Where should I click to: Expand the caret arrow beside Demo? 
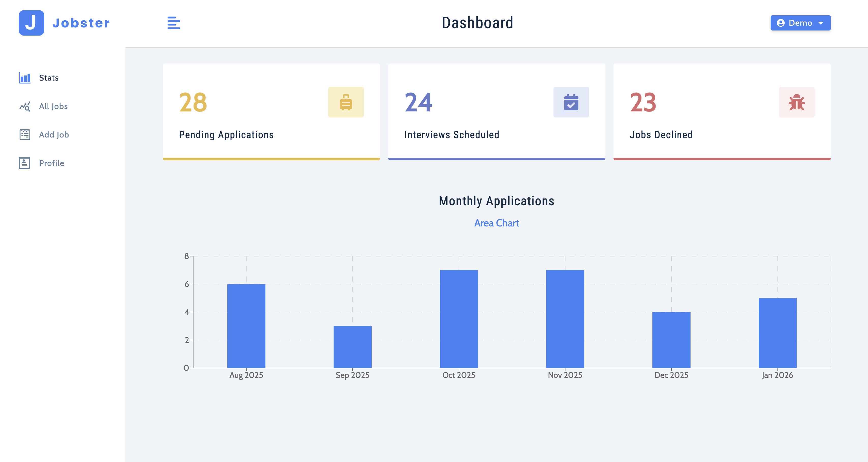pos(820,23)
